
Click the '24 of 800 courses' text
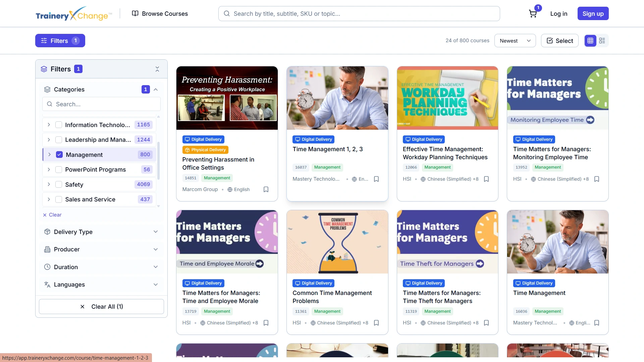(x=467, y=41)
